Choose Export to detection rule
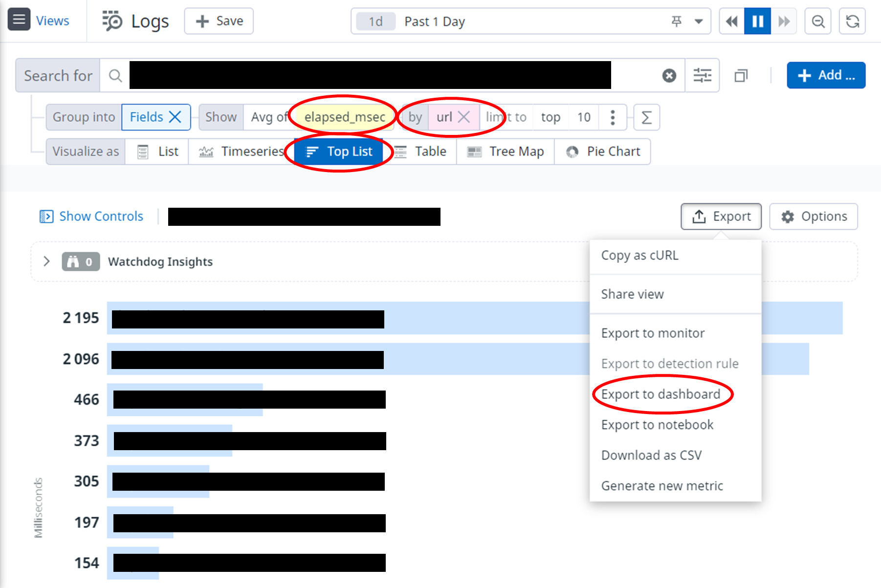 [675, 364]
